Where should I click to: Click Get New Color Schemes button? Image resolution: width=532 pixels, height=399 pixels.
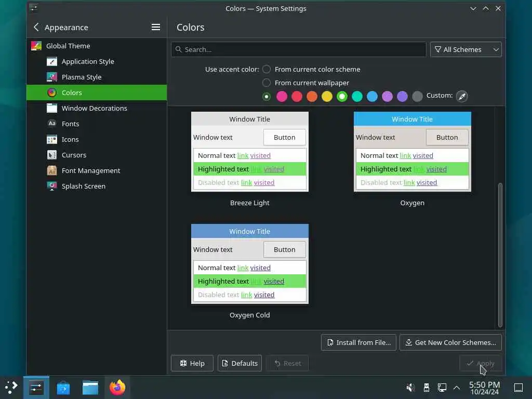450,343
